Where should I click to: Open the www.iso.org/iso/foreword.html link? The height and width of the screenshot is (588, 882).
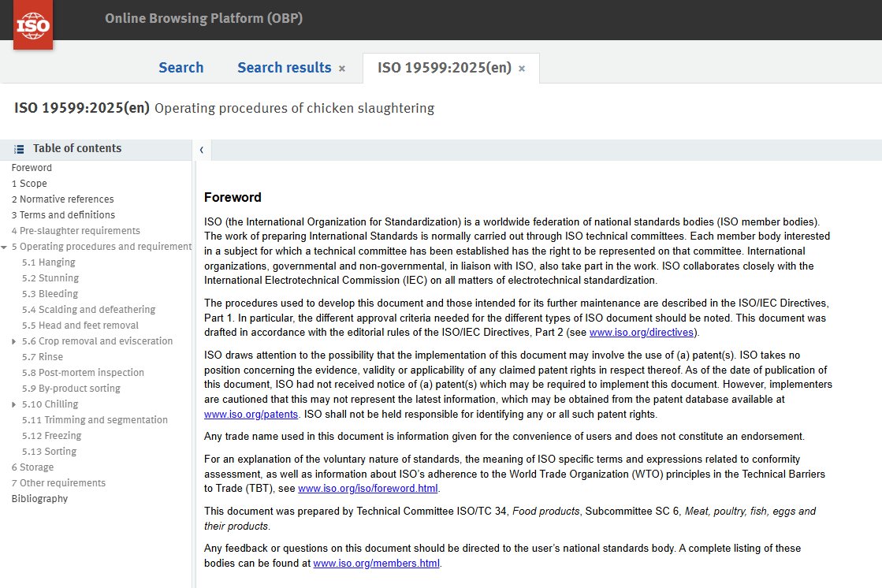click(x=368, y=488)
